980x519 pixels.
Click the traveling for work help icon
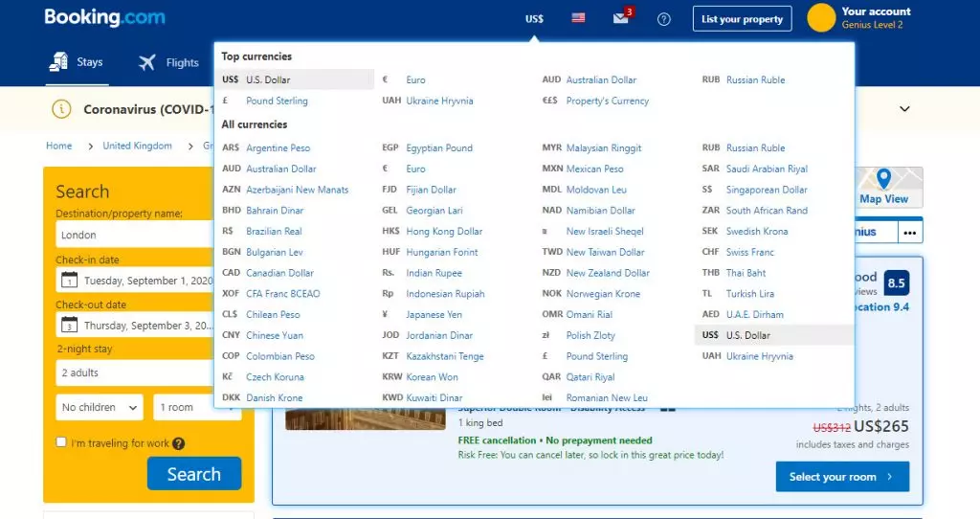pyautogui.click(x=179, y=443)
